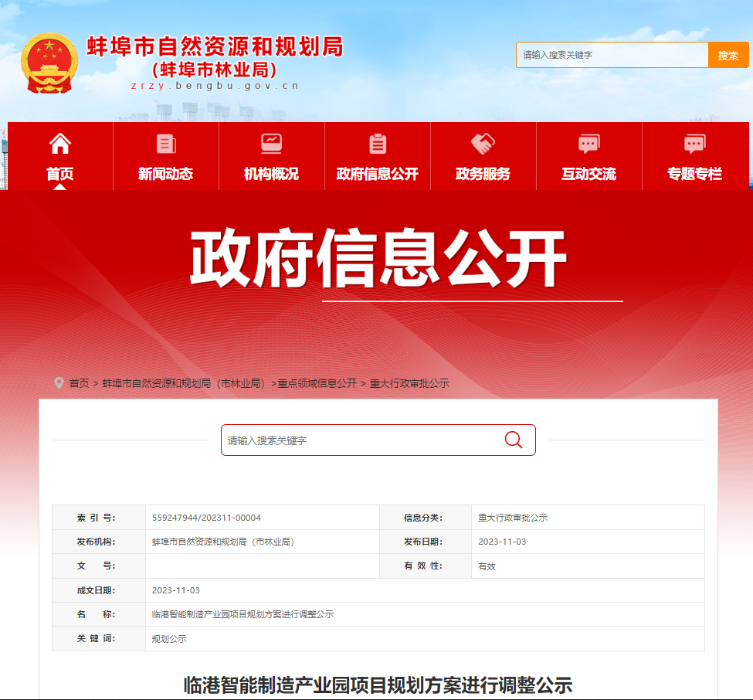The width and height of the screenshot is (753, 700).
Task: Click the clipboard icon above 政府信息公开
Action: coord(377,144)
